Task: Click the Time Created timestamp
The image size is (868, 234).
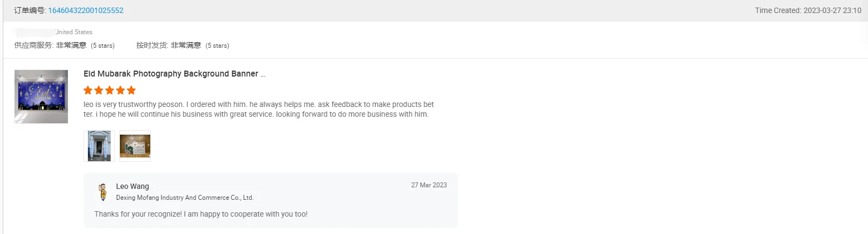Action: point(808,10)
